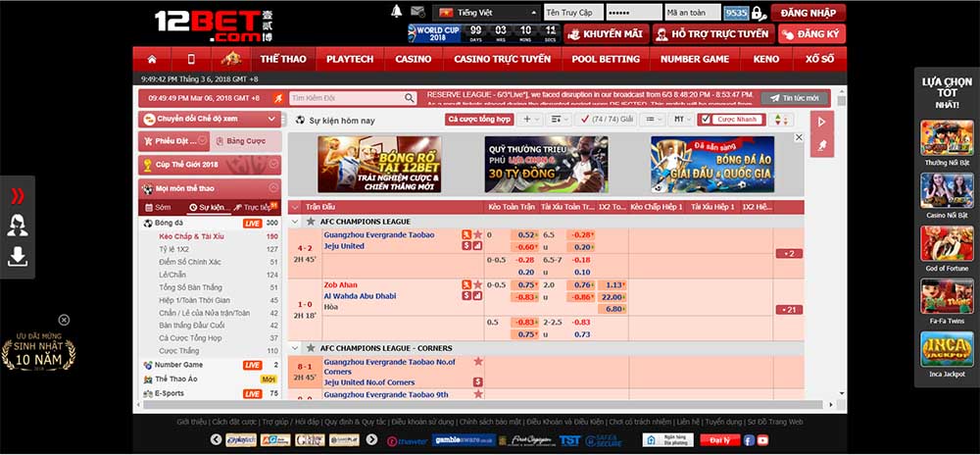Click the download icon on left edge

point(18,256)
